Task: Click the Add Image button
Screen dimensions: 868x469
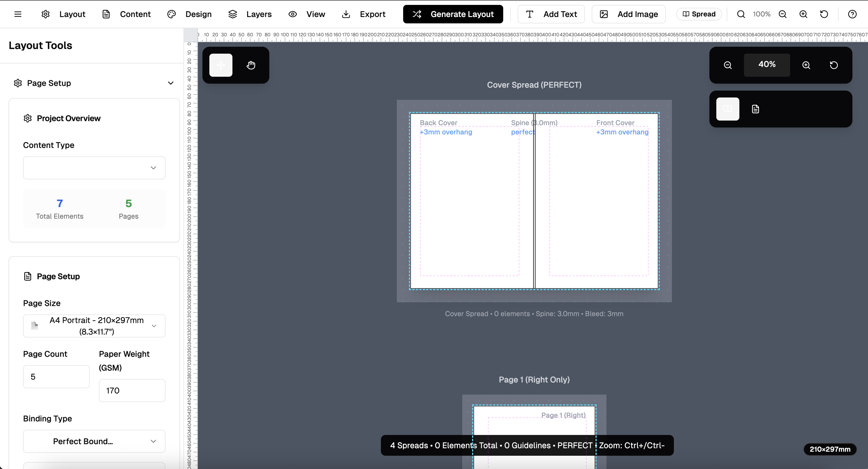Action: point(628,14)
